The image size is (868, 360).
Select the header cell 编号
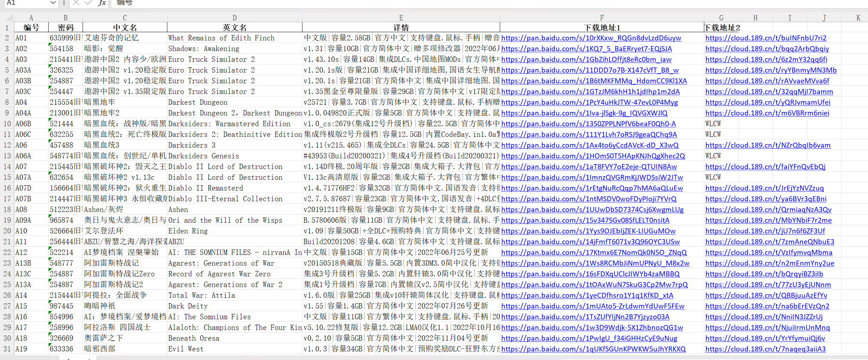click(31, 28)
